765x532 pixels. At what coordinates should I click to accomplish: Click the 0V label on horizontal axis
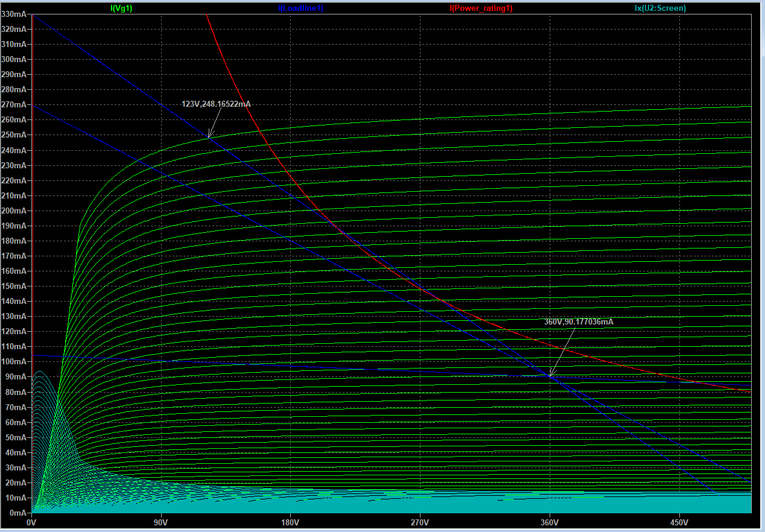click(31, 522)
